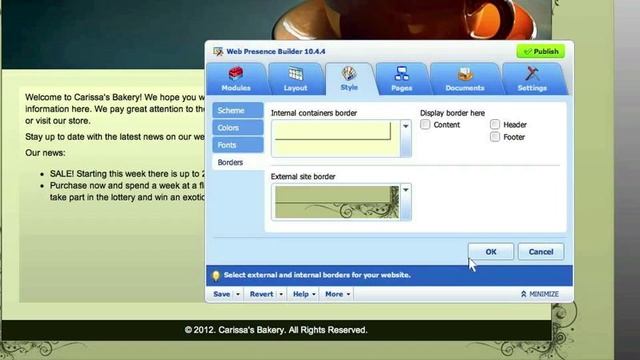Click the 'Welcome to Carissa's Bakery!' paragraph

[x=115, y=109]
